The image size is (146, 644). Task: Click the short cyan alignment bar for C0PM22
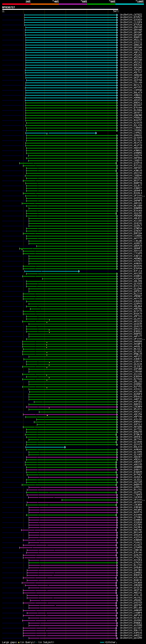tap(61, 133)
